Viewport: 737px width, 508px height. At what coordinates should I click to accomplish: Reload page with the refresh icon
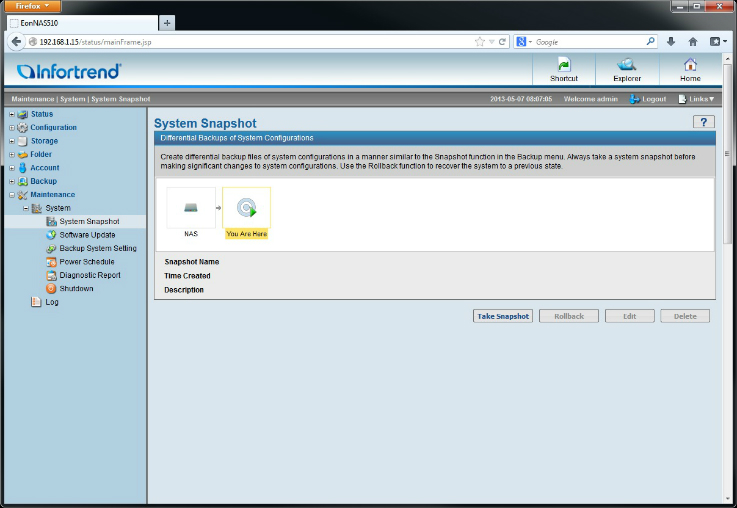[502, 42]
